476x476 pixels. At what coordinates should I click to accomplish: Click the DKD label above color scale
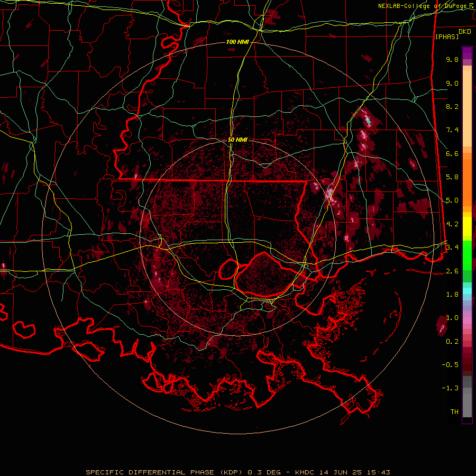[x=465, y=31]
